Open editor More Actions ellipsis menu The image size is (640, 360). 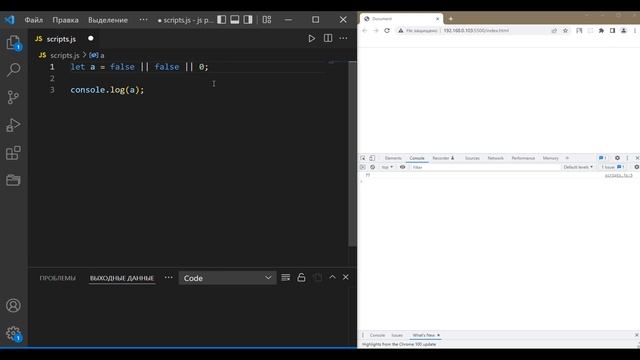tap(343, 38)
